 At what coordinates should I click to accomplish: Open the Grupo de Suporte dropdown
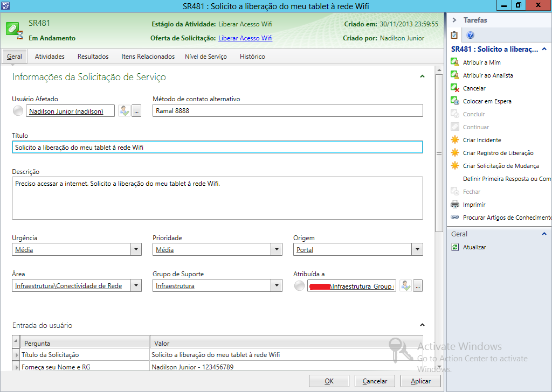click(277, 285)
